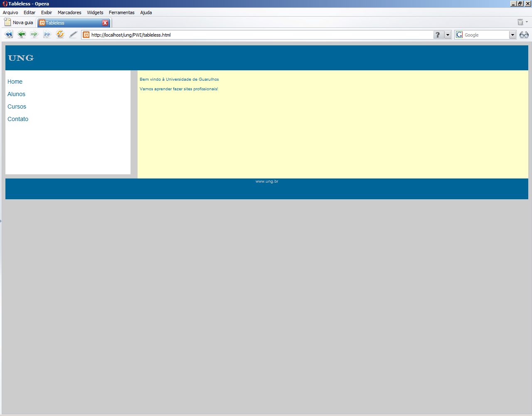The height and width of the screenshot is (416, 532).
Task: Click the question mark icon in the address bar
Action: 438,35
